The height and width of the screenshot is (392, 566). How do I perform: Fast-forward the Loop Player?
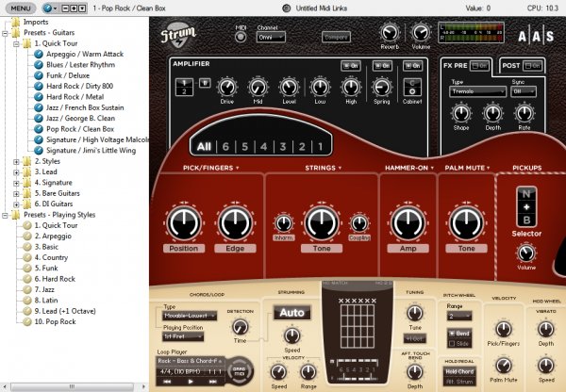click(212, 381)
